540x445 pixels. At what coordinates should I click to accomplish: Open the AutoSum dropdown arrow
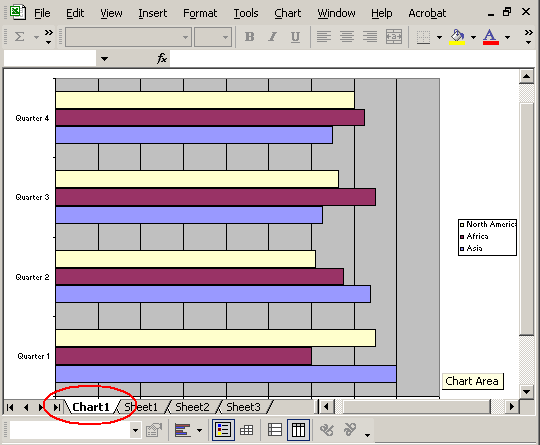pos(36,37)
